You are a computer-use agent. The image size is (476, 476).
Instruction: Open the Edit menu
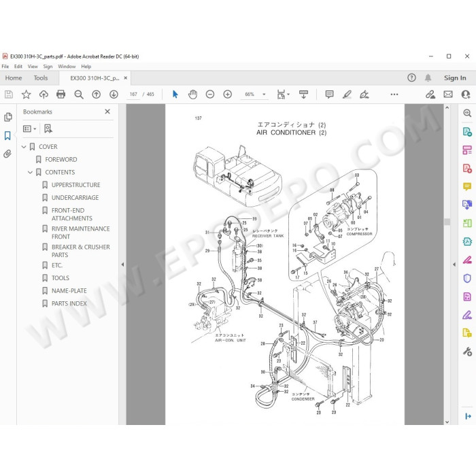(x=18, y=67)
